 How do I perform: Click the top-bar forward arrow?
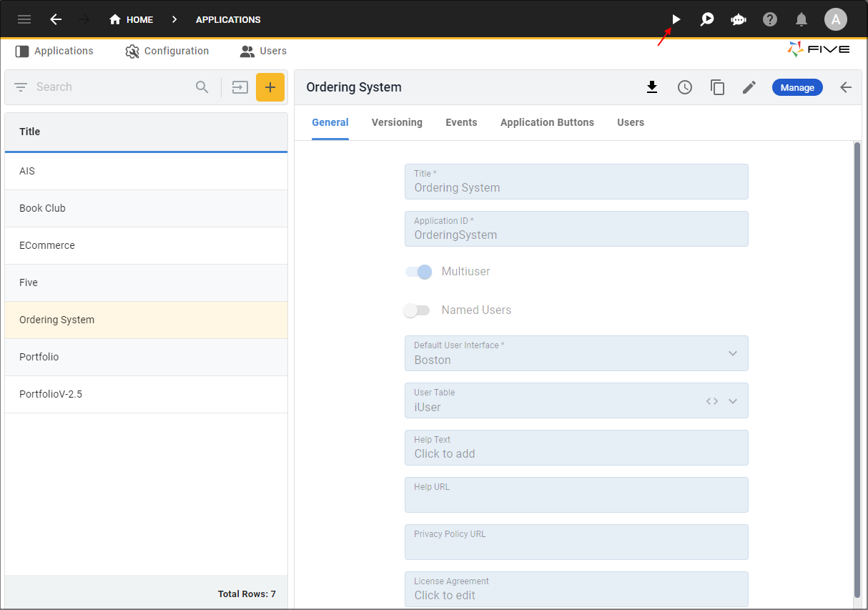(84, 19)
